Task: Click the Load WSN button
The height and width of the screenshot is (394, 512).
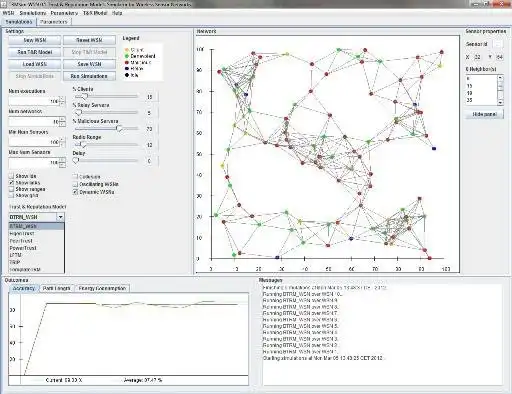Action: tap(35, 64)
